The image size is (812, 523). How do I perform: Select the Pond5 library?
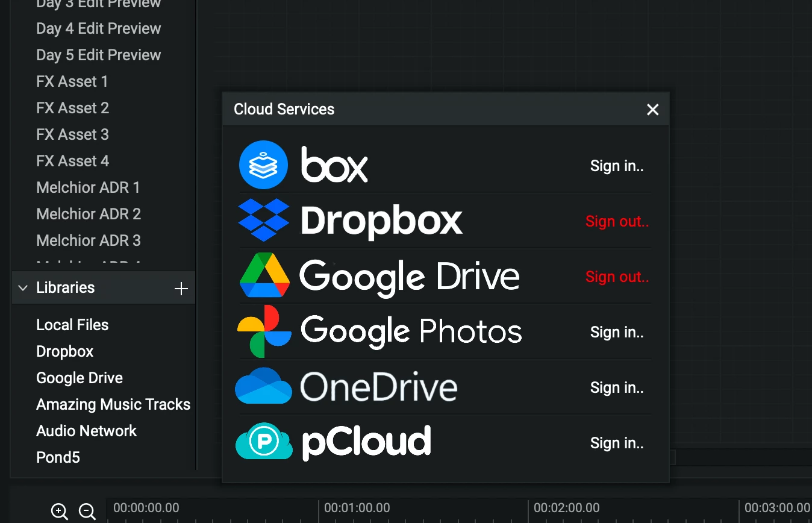(57, 457)
